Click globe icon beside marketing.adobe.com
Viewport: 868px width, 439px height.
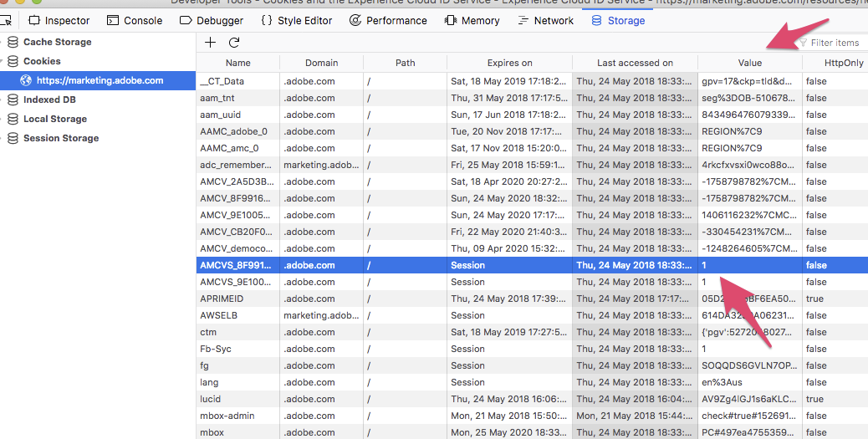pyautogui.click(x=25, y=81)
